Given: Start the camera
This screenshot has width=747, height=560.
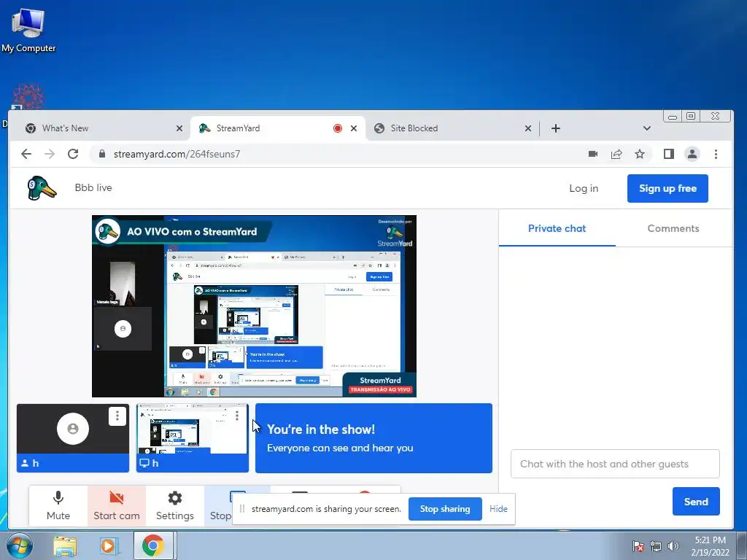Looking at the screenshot, I should pyautogui.click(x=117, y=506).
